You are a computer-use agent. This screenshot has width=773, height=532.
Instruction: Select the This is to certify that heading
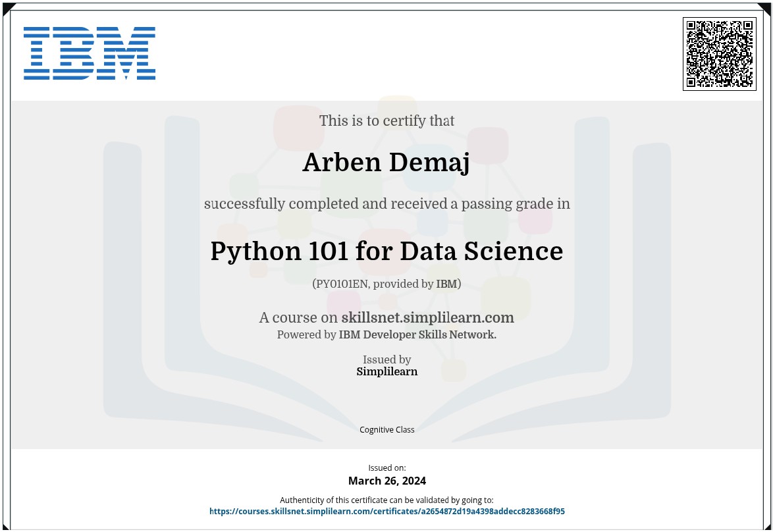coord(386,120)
